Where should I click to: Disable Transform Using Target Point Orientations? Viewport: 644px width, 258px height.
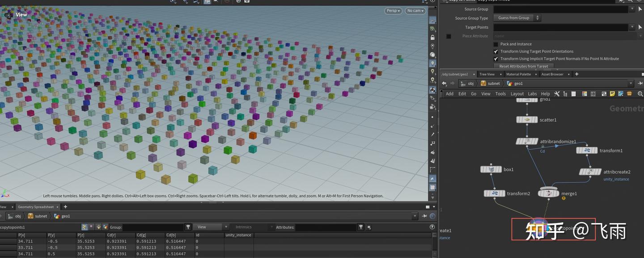coord(496,51)
